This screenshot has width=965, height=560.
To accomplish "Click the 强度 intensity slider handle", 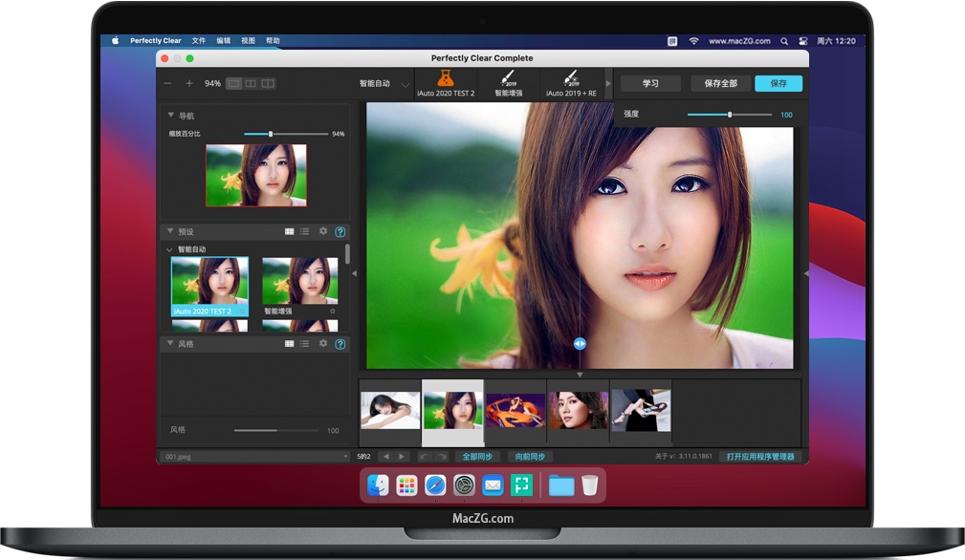I will pyautogui.click(x=731, y=114).
